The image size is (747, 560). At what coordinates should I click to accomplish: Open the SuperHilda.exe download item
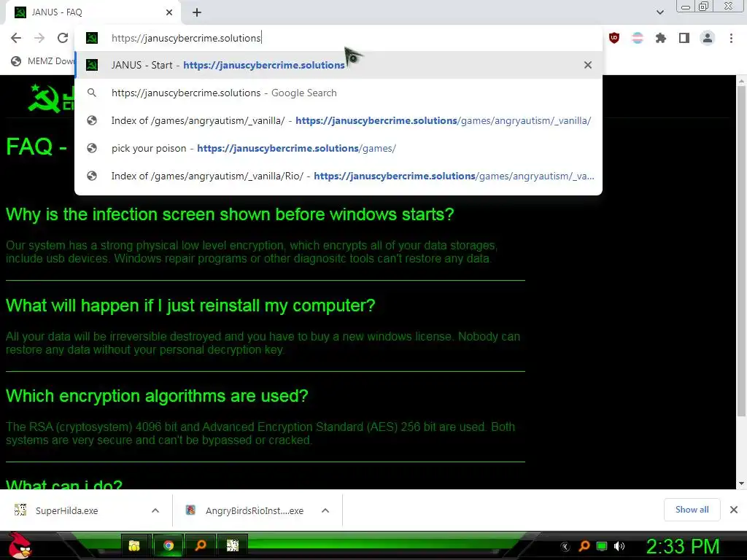point(66,510)
